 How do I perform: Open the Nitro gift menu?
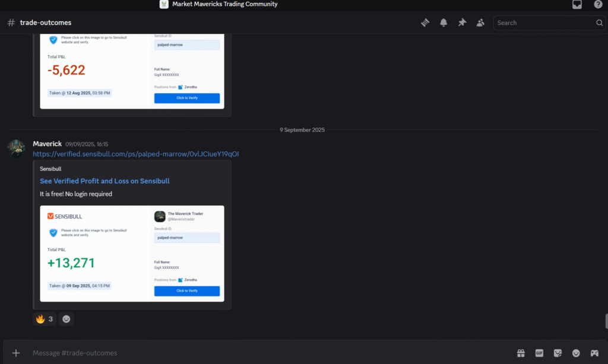click(521, 353)
